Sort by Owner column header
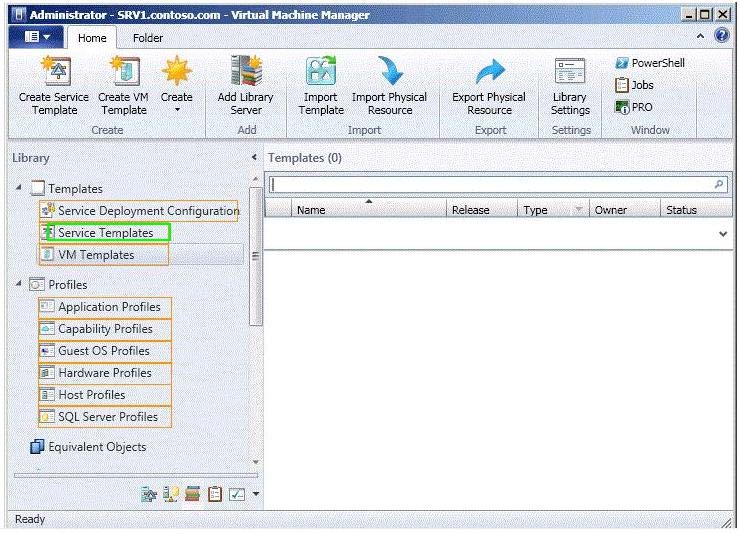 (625, 209)
